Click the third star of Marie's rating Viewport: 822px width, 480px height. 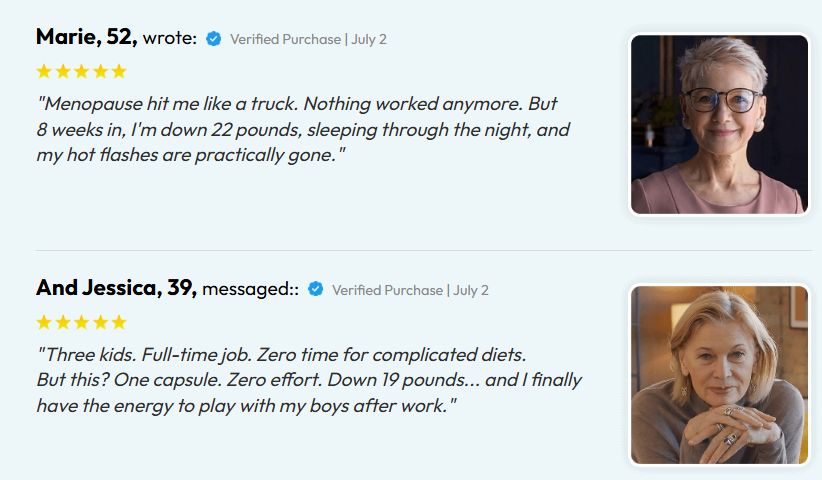click(x=82, y=71)
